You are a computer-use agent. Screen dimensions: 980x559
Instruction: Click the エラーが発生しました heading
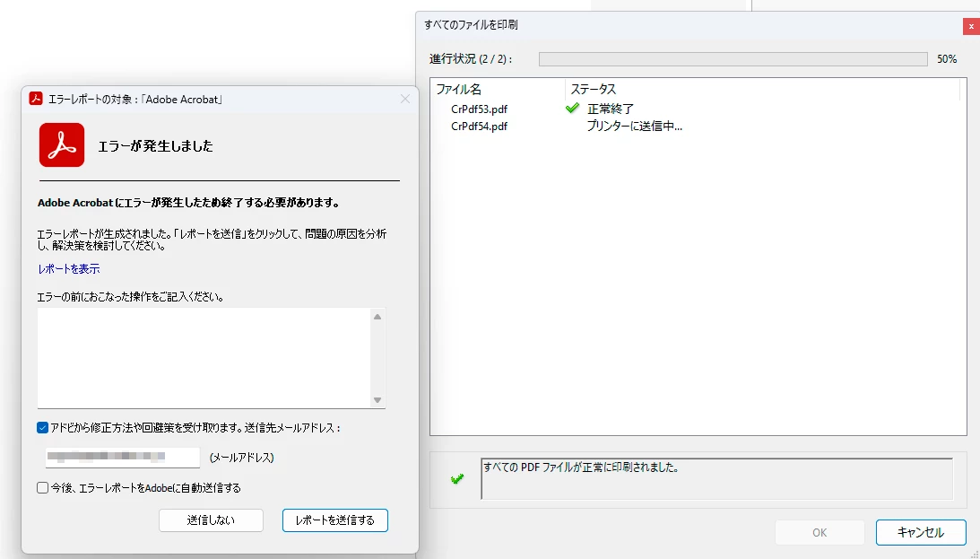coord(156,145)
